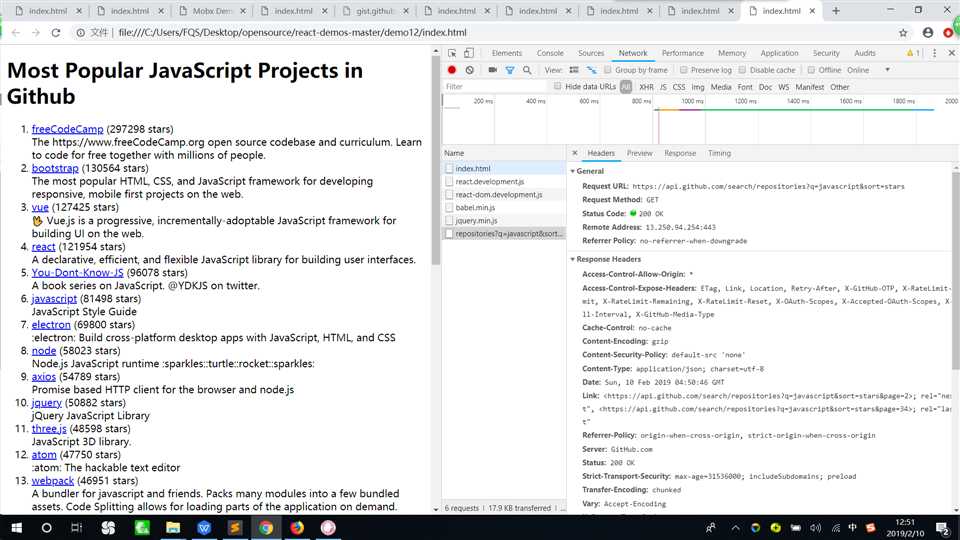Open Windows Start menu
The image size is (960, 540).
17,527
